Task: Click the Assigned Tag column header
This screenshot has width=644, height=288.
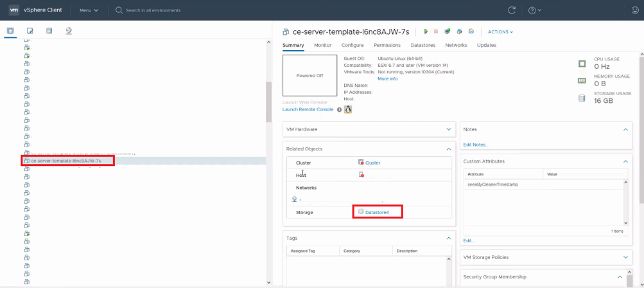Action: (x=313, y=251)
